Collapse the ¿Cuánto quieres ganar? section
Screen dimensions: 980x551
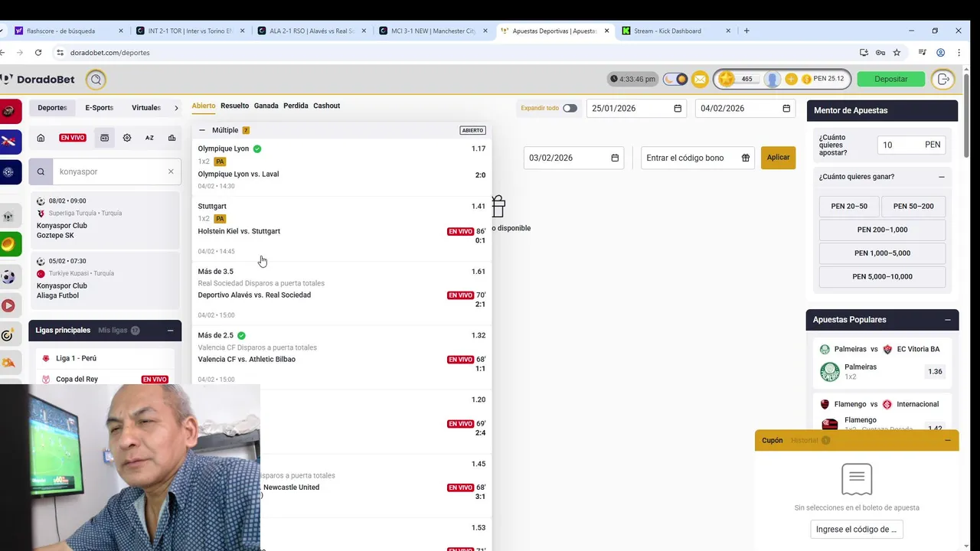click(x=942, y=177)
